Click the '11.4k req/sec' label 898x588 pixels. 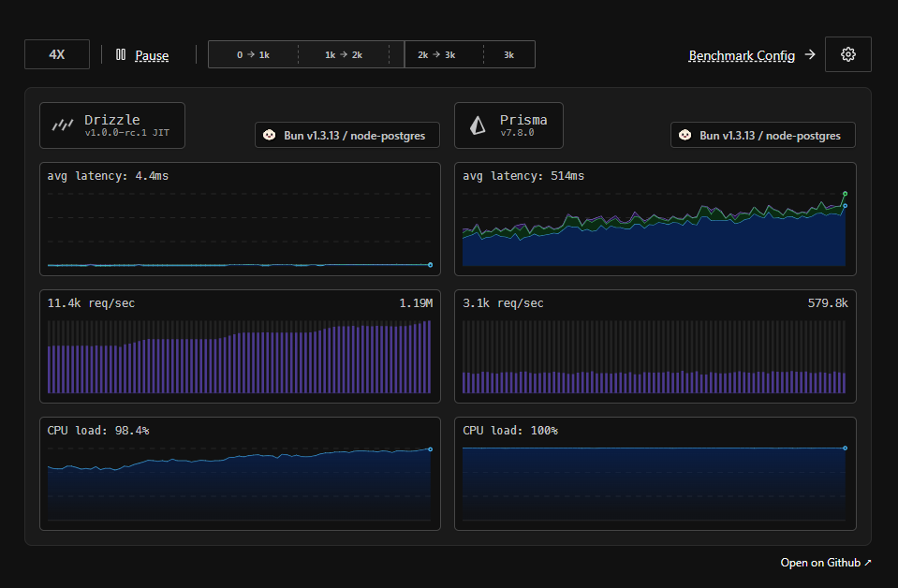[x=91, y=302]
